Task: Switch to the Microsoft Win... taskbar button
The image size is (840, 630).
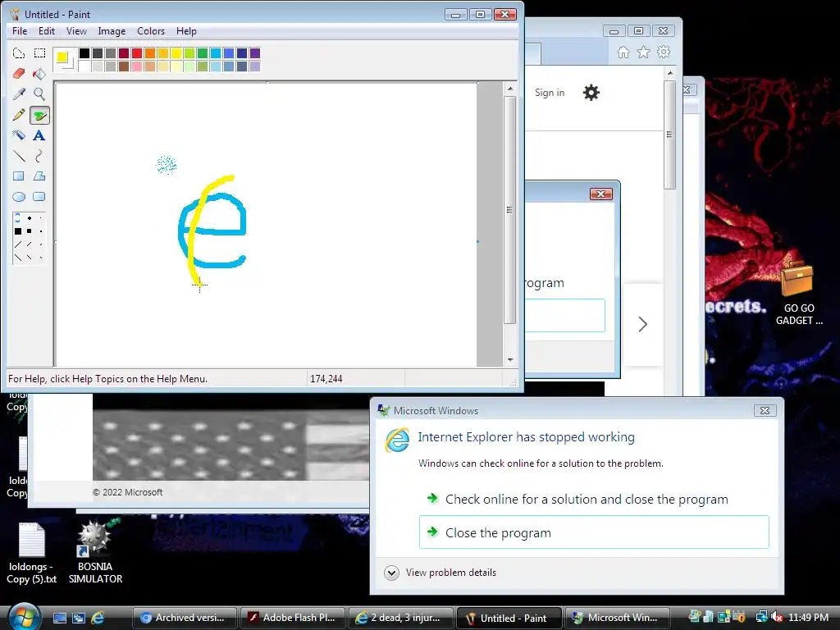Action: (x=616, y=618)
